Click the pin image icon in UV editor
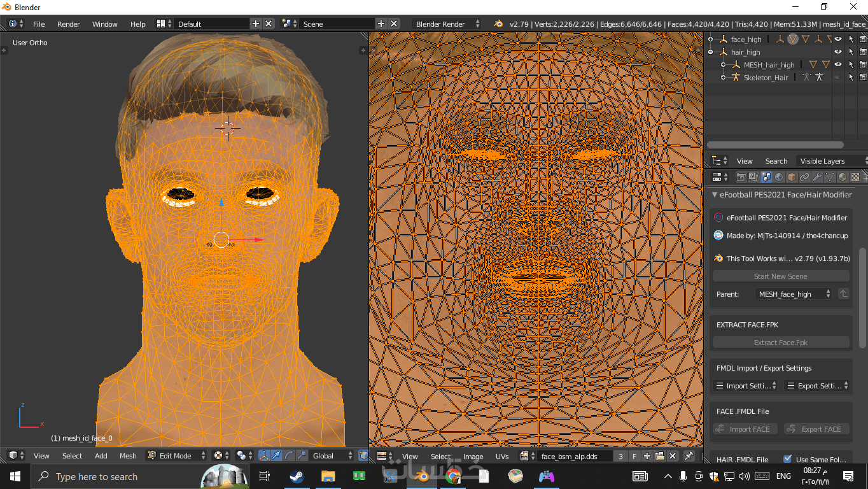Viewport: 868px width, 489px height. click(x=689, y=456)
